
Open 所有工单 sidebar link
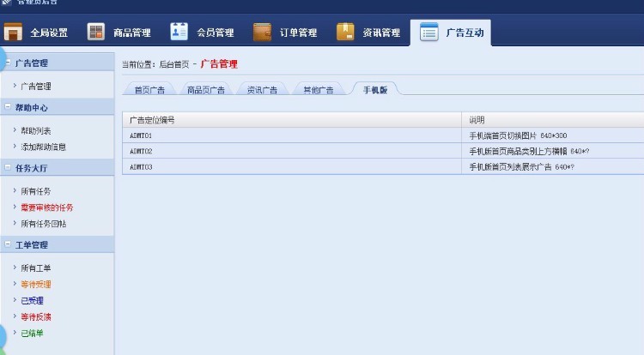[x=36, y=268]
